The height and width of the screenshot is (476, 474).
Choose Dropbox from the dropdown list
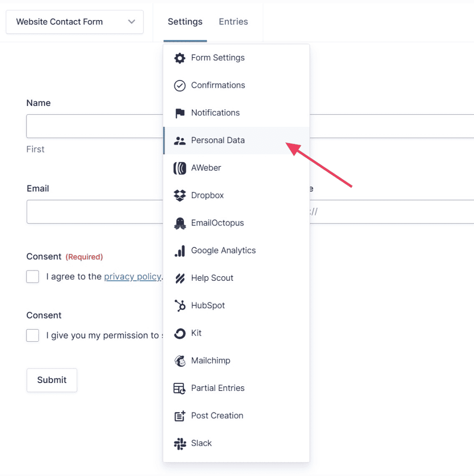tap(236, 196)
